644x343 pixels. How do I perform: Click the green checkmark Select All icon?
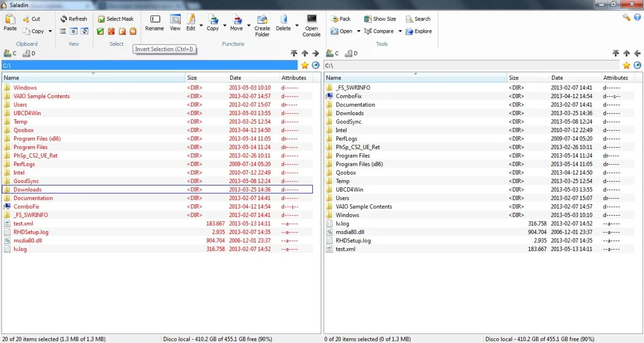pos(100,31)
